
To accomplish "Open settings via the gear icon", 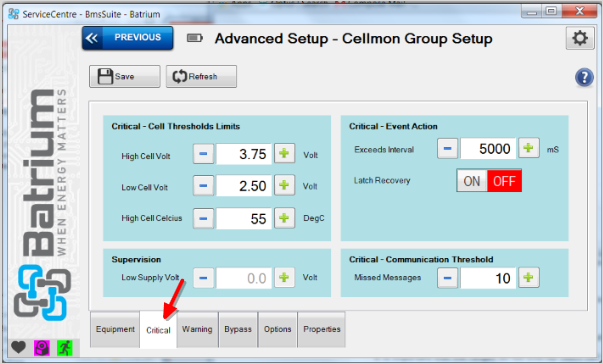I will tap(580, 38).
